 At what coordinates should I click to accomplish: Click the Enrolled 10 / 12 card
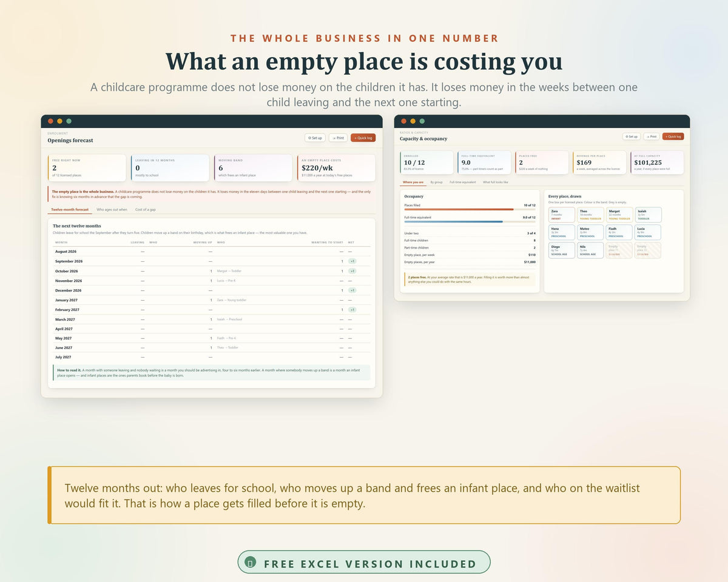(x=426, y=162)
